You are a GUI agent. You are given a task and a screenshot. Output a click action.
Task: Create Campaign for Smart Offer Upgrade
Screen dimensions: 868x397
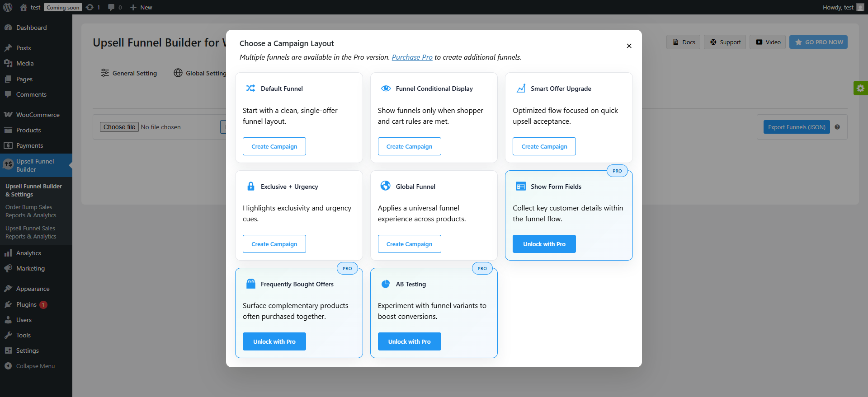pyautogui.click(x=544, y=146)
